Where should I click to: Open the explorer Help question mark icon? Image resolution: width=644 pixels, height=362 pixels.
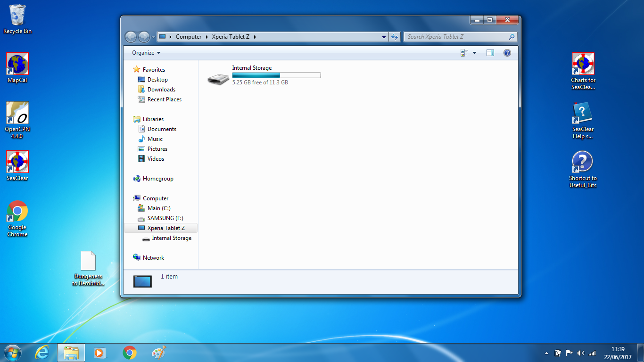pyautogui.click(x=507, y=53)
